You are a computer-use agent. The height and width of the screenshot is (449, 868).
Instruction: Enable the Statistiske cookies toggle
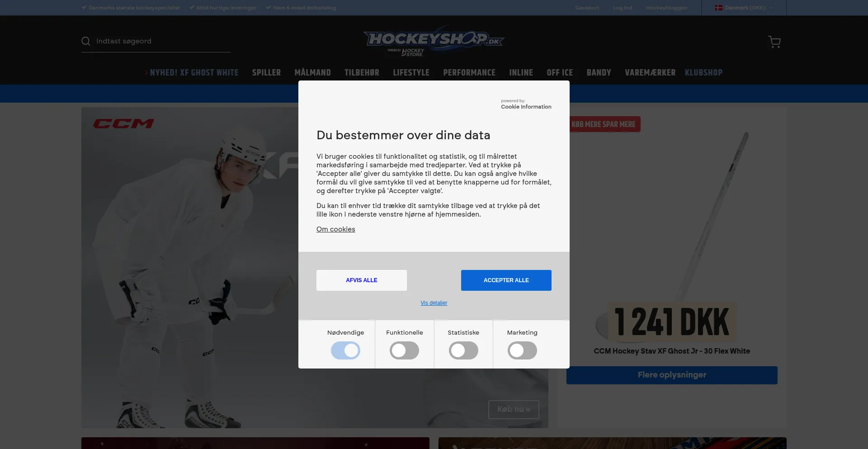[463, 350]
